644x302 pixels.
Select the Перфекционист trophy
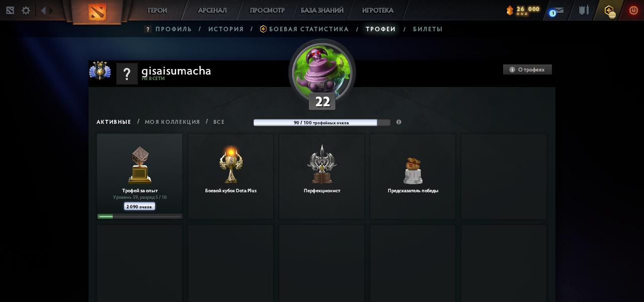[322, 176]
